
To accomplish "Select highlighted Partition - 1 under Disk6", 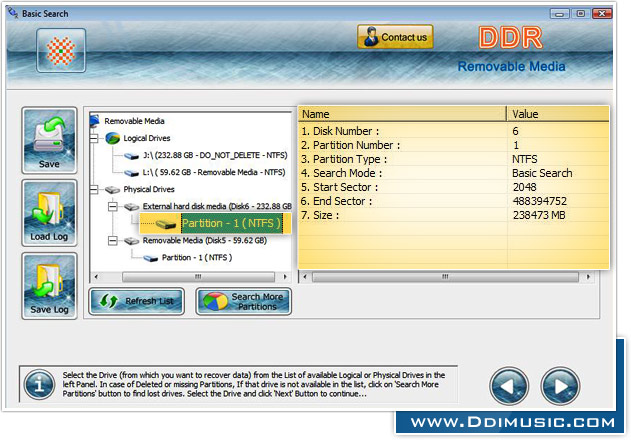I will pyautogui.click(x=231, y=223).
